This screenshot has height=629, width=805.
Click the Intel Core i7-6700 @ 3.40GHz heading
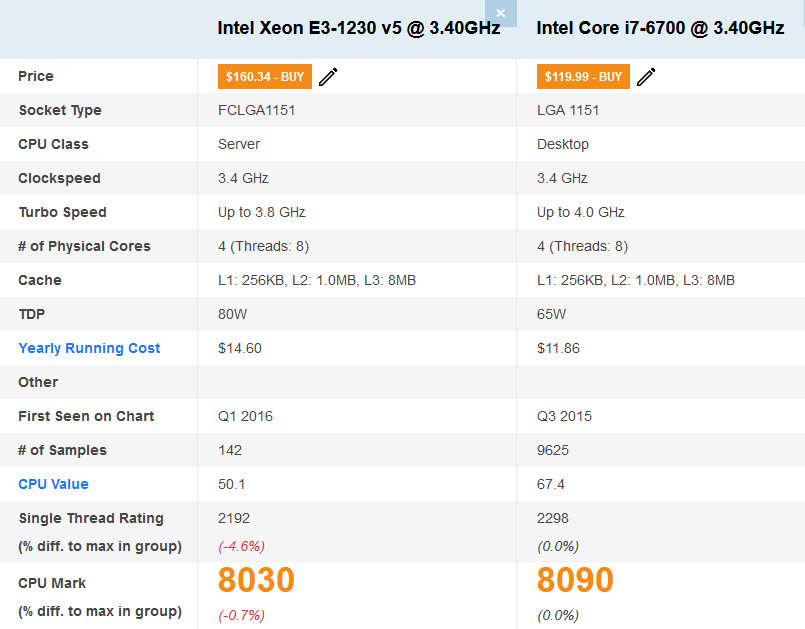point(660,28)
